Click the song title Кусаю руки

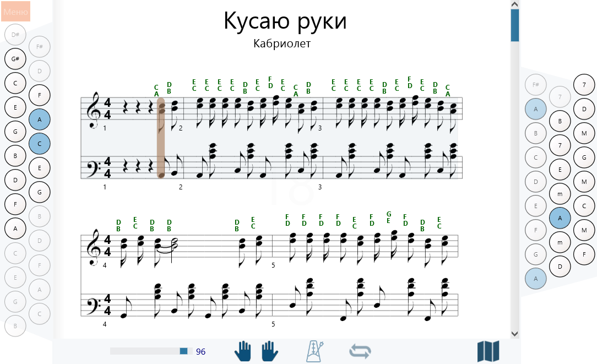pos(285,21)
